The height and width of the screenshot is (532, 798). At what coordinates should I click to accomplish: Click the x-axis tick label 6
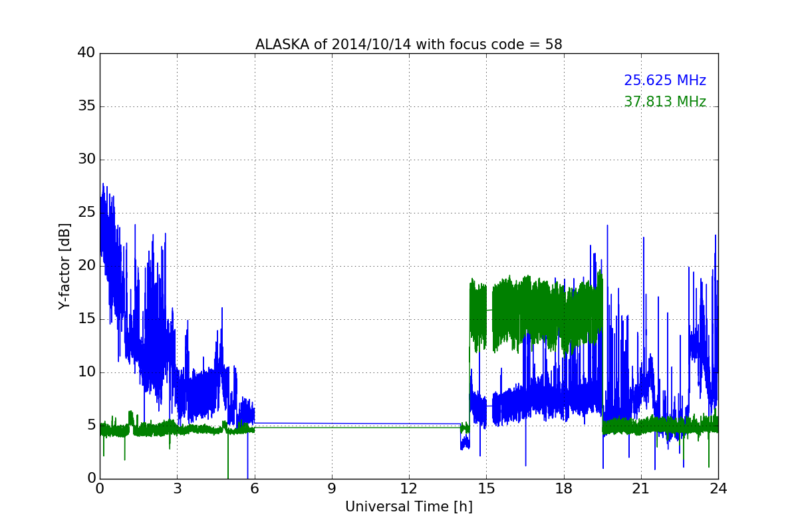[254, 489]
